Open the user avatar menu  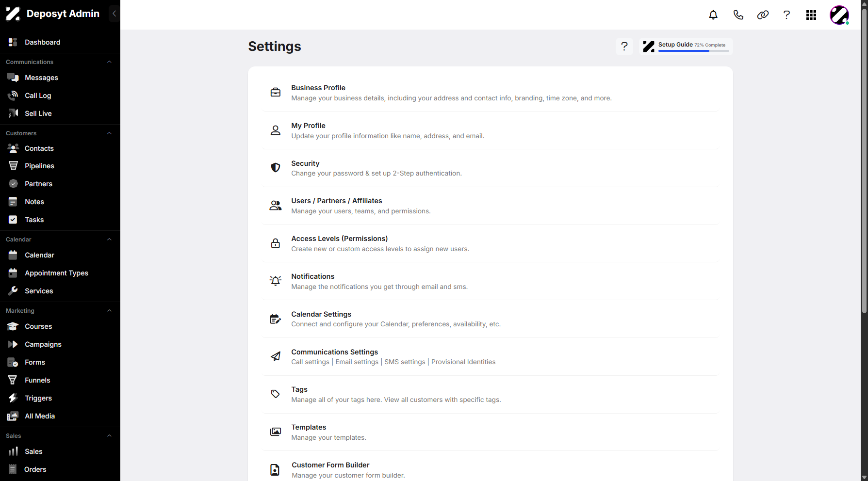tap(839, 15)
